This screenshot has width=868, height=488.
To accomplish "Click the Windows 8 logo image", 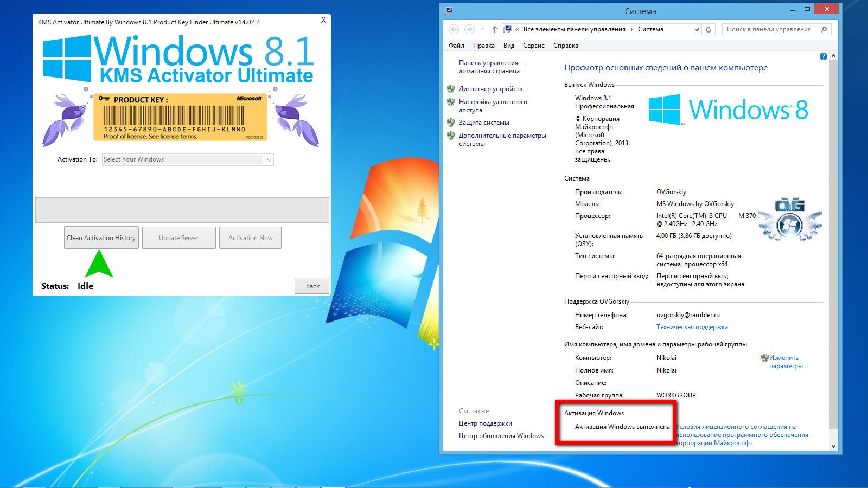I will coord(728,110).
